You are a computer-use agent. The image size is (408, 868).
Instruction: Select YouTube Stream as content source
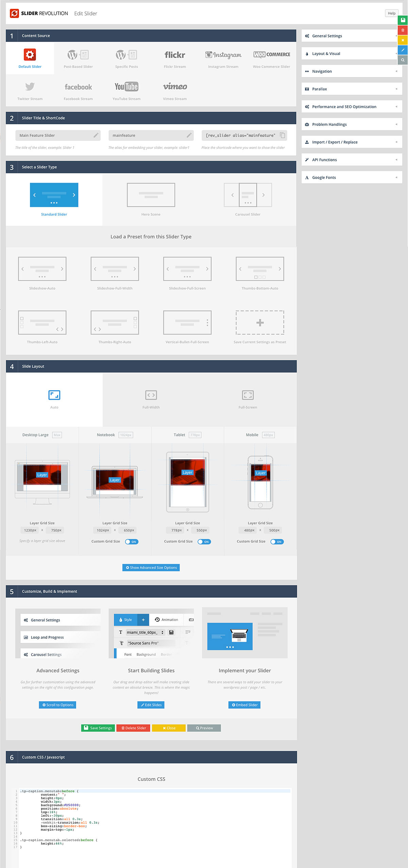click(126, 90)
